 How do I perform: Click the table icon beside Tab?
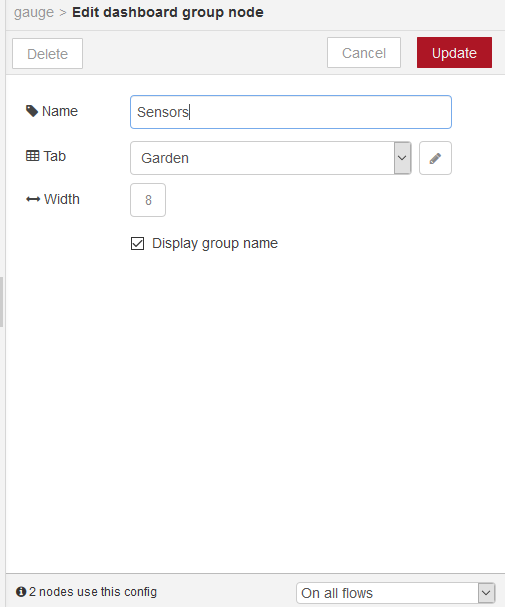click(x=33, y=156)
